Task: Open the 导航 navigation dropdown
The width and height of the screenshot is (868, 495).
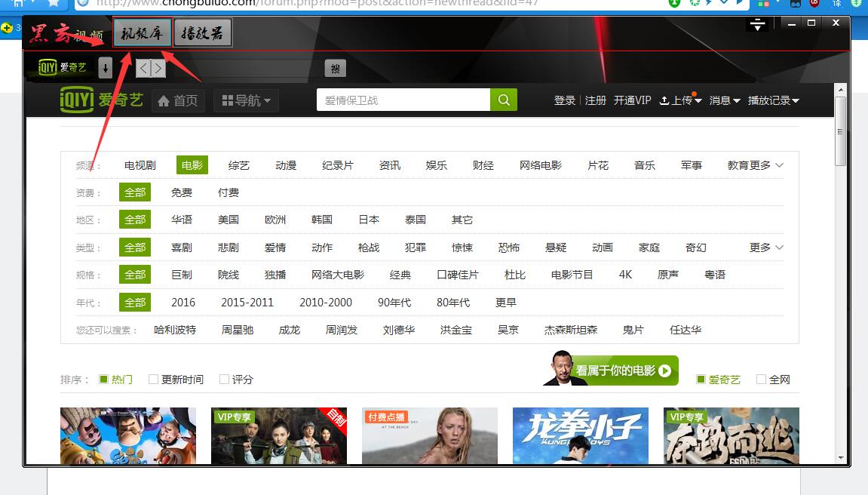Action: [246, 100]
